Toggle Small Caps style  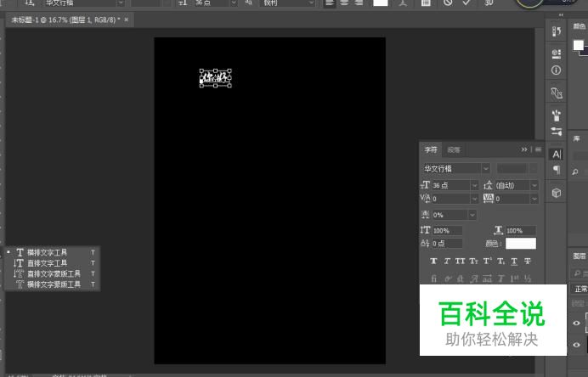coord(473,262)
